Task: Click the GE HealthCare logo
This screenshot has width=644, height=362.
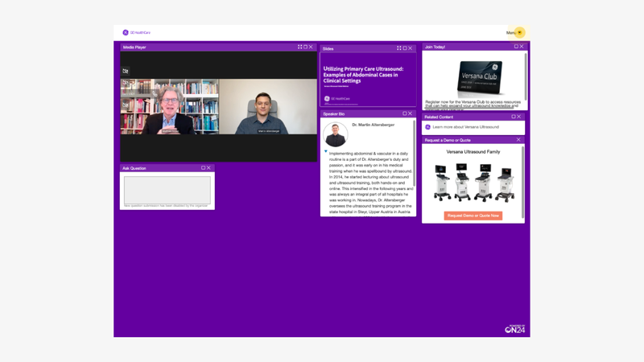Action: tap(136, 32)
